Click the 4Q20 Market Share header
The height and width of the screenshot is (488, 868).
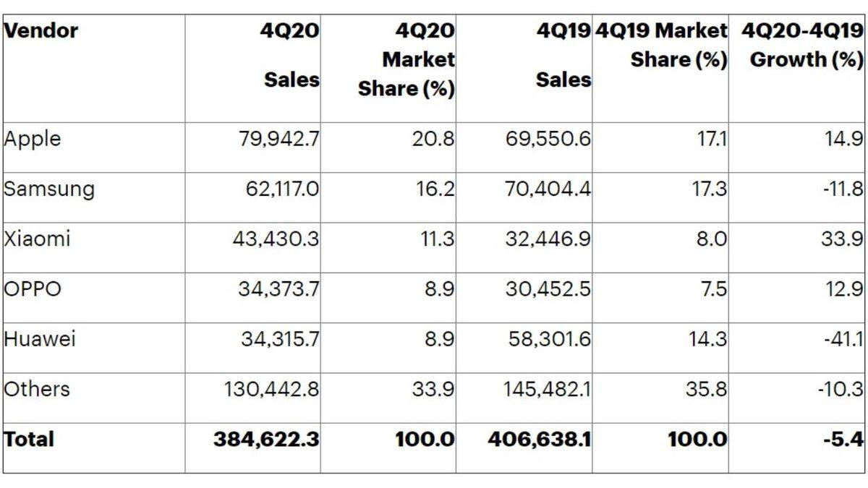click(x=407, y=60)
